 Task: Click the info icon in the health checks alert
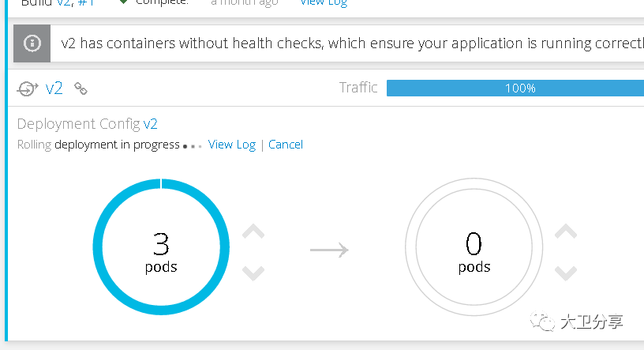coord(32,43)
